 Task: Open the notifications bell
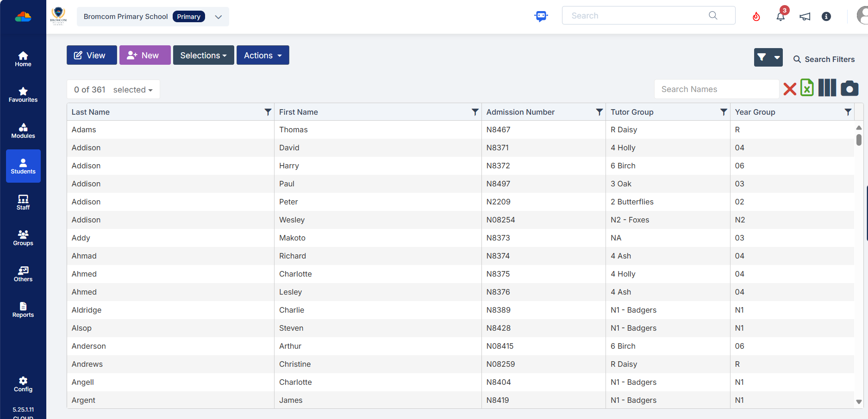click(781, 17)
